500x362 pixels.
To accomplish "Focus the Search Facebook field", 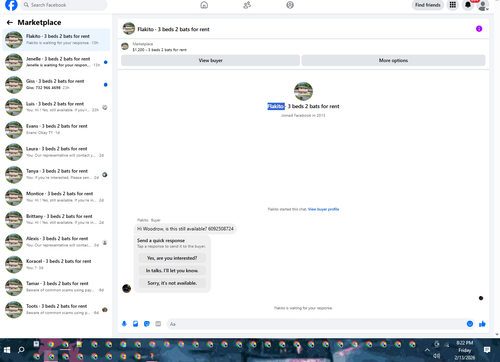I will [64, 5].
